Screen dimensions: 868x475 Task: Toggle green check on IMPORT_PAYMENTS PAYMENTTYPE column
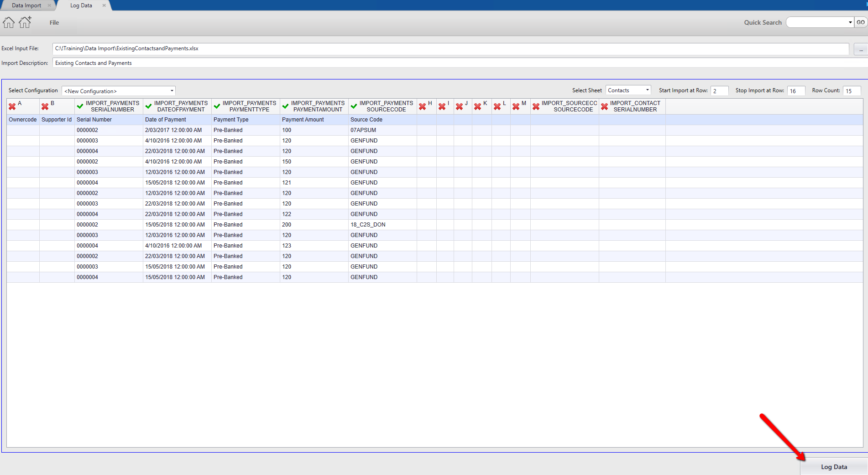point(217,106)
